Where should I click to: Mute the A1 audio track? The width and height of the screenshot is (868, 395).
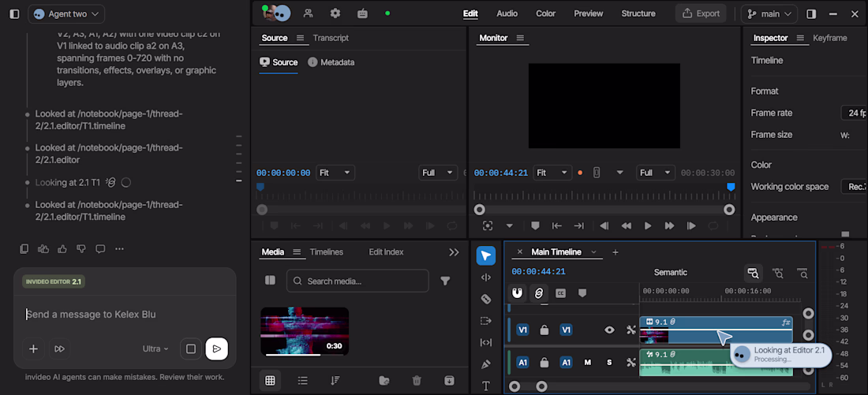point(588,363)
